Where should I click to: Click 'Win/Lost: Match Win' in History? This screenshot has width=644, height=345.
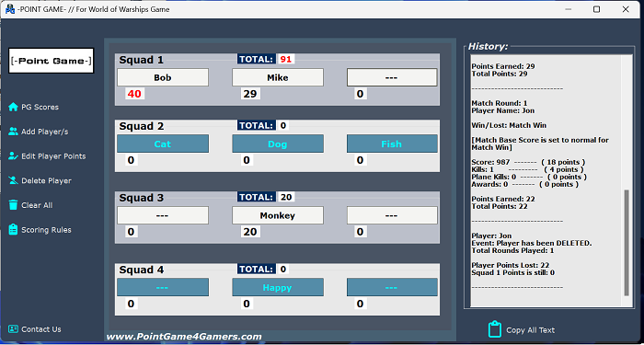pyautogui.click(x=509, y=125)
